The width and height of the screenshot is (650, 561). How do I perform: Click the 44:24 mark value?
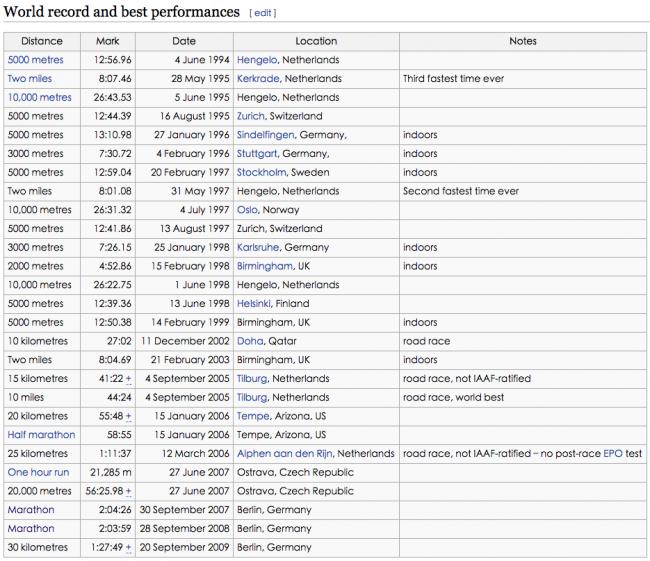[x=119, y=397]
